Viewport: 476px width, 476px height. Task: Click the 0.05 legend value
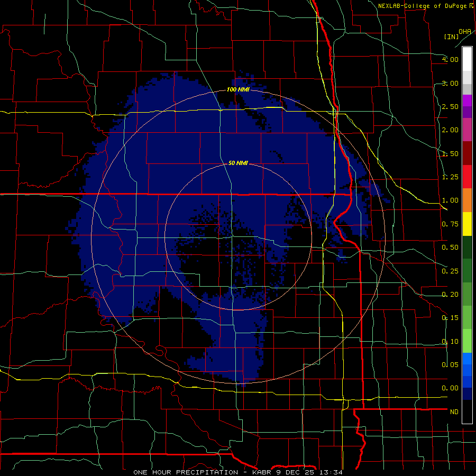click(x=450, y=364)
